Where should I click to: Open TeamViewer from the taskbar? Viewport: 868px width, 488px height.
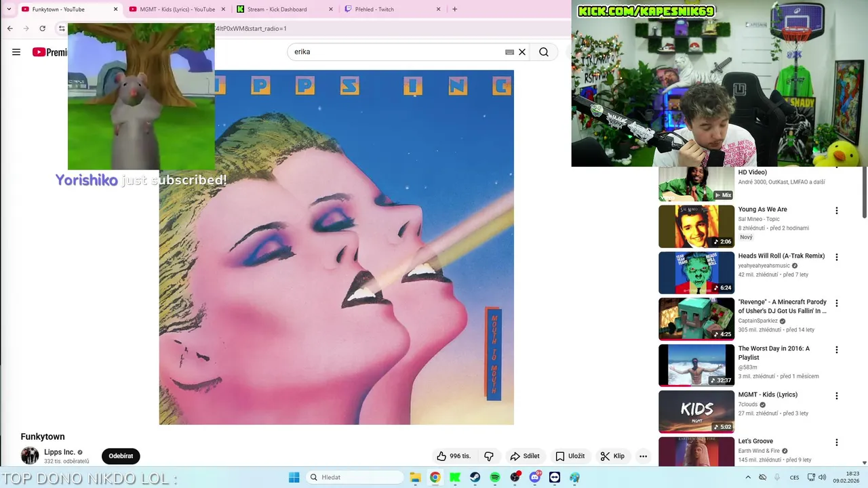[555, 477]
